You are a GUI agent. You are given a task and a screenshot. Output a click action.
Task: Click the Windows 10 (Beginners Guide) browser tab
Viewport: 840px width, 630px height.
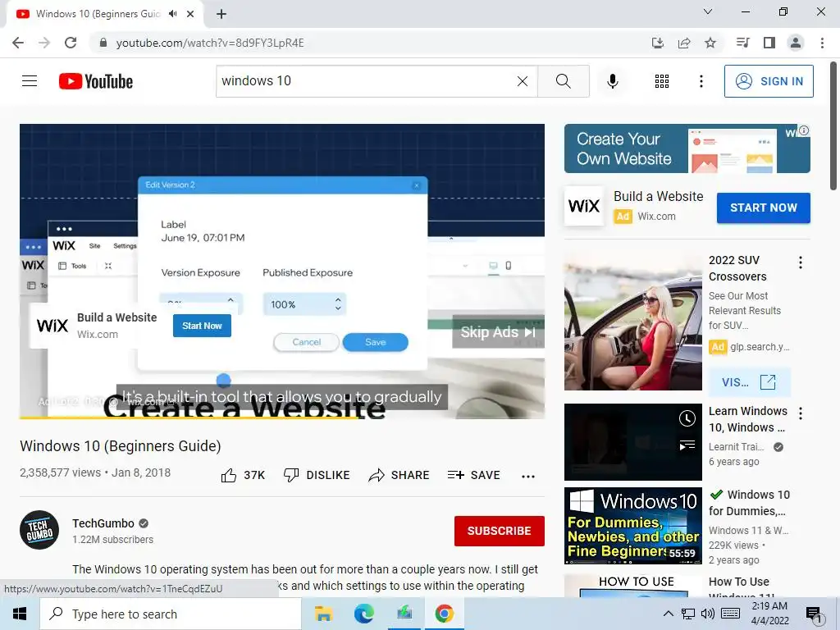[x=98, y=14]
